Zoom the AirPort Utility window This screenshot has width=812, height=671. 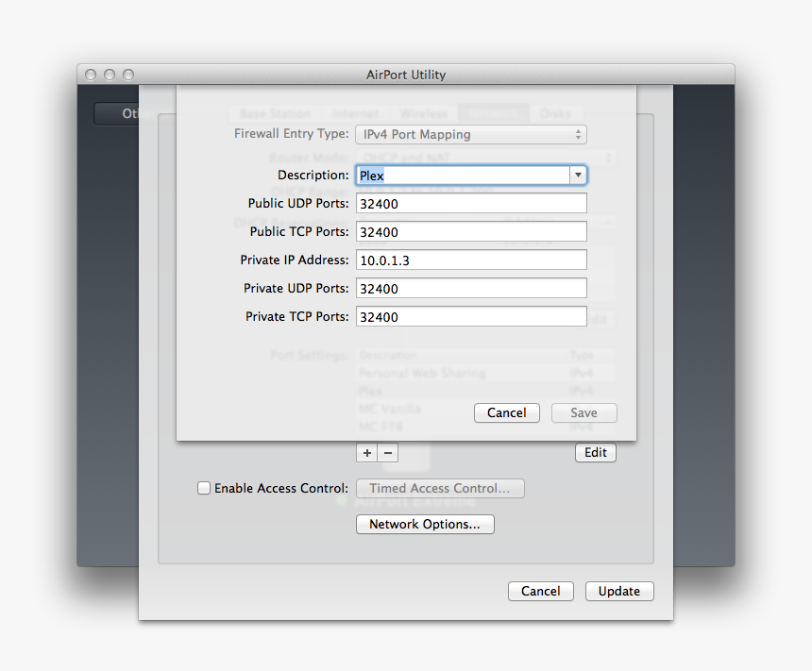(128, 75)
